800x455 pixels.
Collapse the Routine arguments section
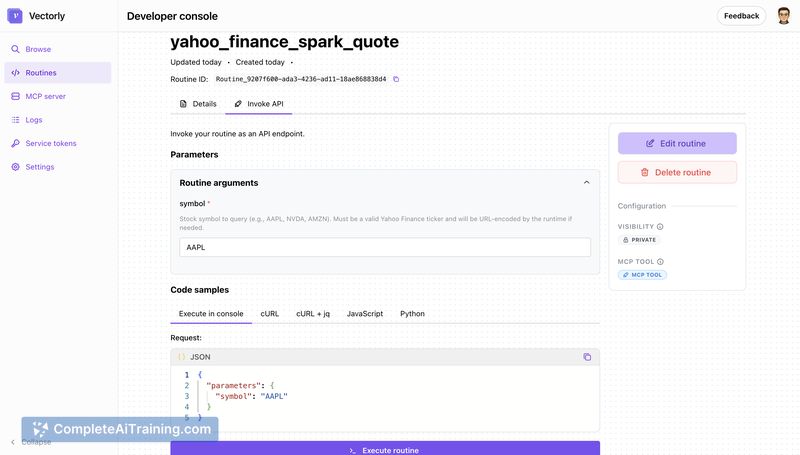tap(586, 183)
